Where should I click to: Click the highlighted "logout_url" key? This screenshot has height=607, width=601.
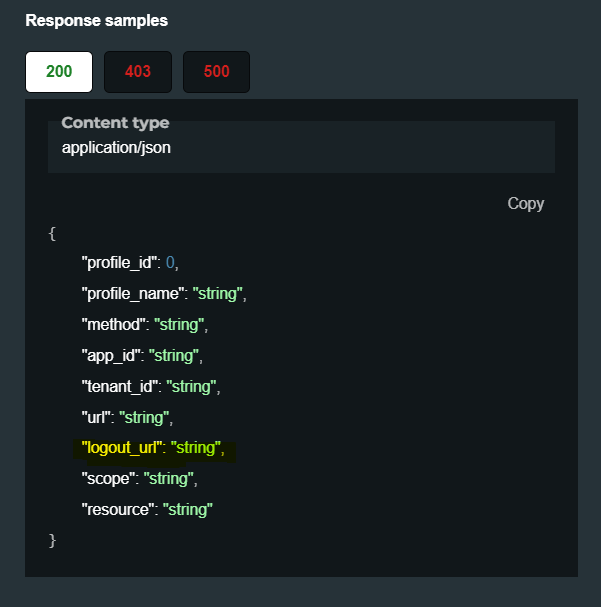coord(123,448)
